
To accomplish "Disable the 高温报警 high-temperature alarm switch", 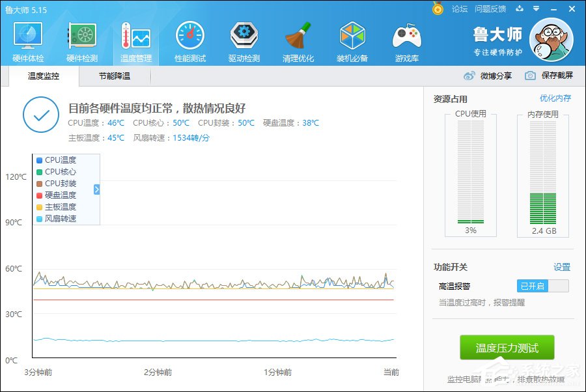I will pyautogui.click(x=542, y=285).
